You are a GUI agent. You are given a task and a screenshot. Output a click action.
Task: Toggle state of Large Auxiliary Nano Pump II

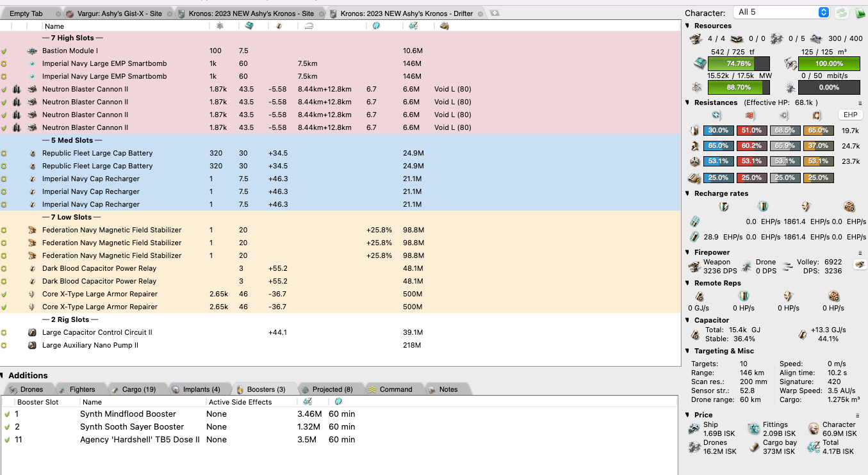[4, 346]
